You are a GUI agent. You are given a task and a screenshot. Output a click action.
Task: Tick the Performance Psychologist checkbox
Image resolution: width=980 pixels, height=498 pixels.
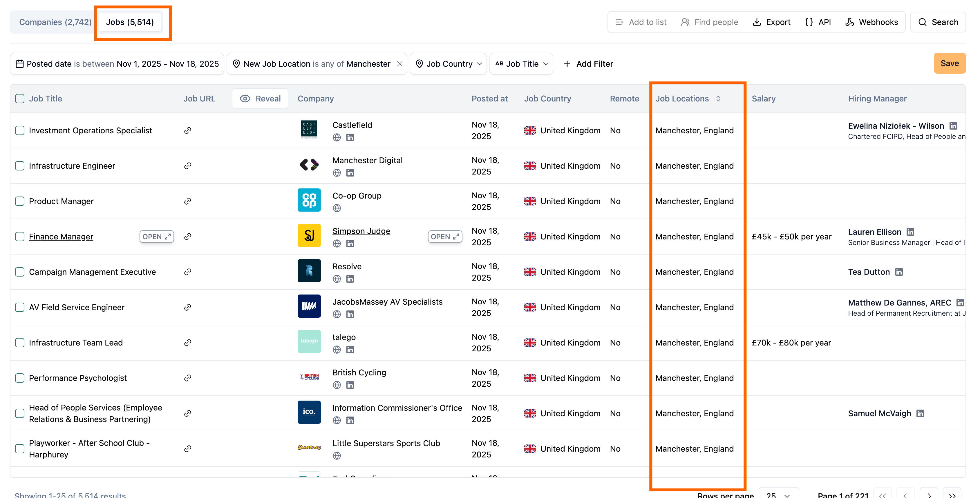coord(20,378)
